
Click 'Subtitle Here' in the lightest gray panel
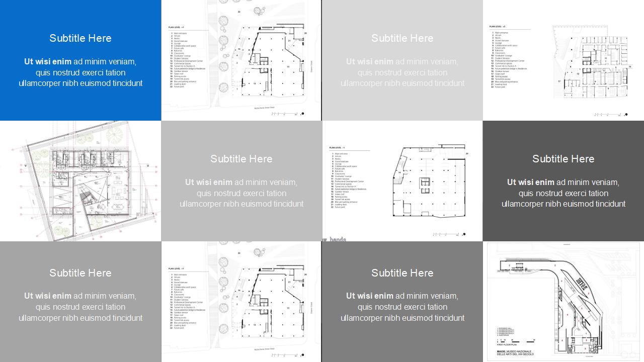(x=403, y=38)
